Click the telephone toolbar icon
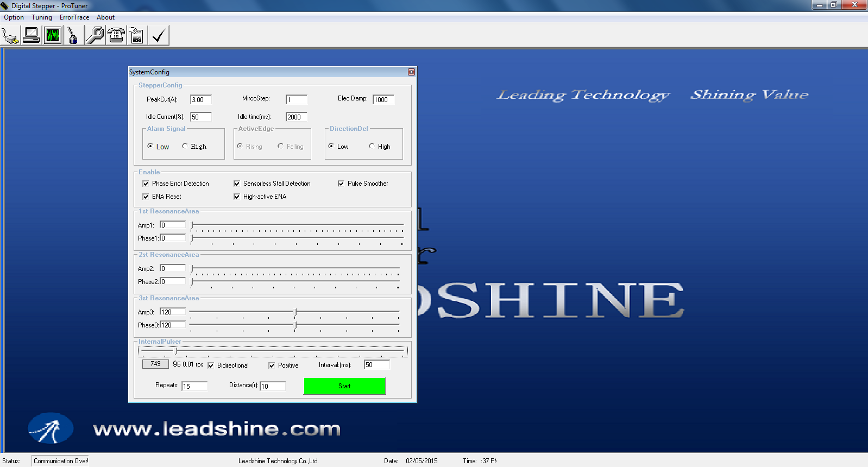 tap(116, 36)
